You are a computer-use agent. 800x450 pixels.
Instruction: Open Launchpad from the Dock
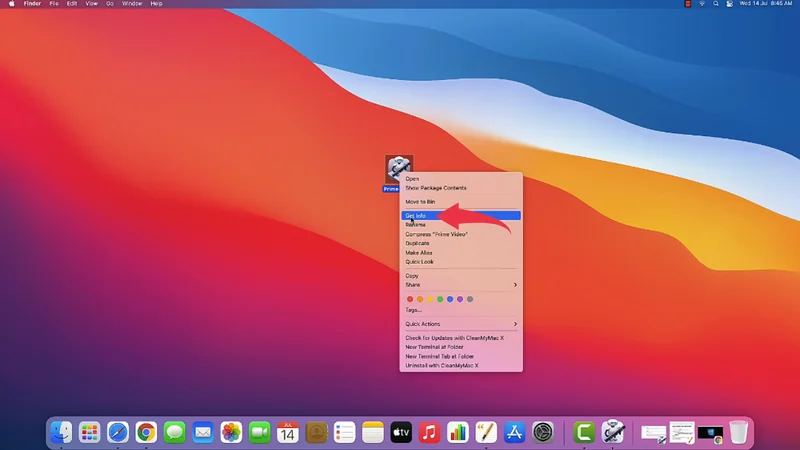pyautogui.click(x=90, y=432)
